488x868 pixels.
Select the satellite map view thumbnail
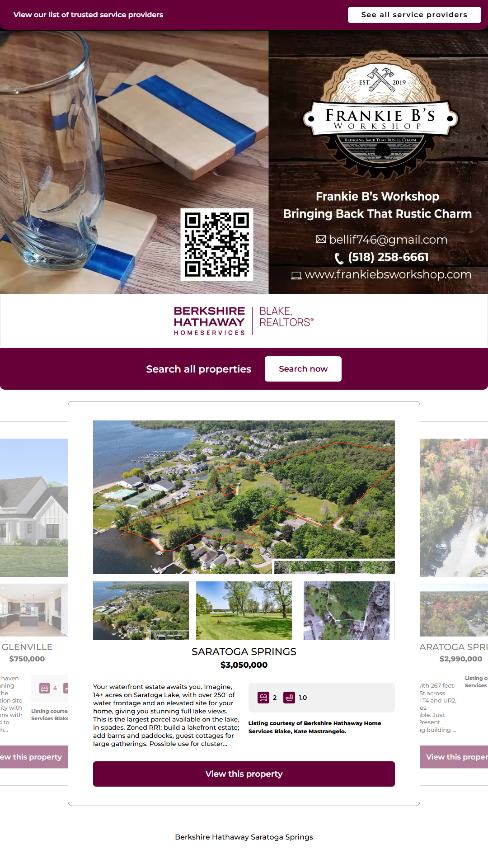point(347,611)
